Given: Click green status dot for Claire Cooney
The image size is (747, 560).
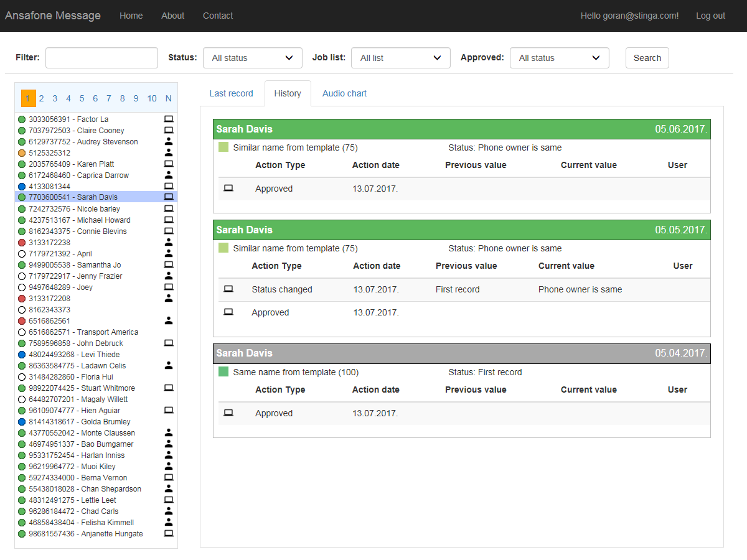Looking at the screenshot, I should (22, 131).
